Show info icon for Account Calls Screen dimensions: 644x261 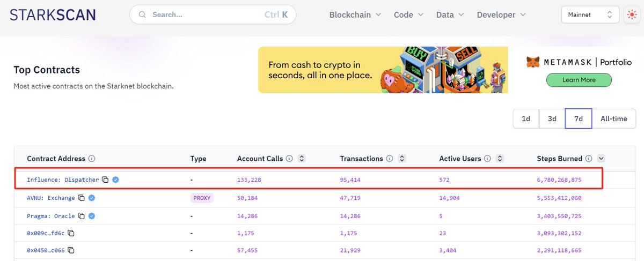(289, 159)
